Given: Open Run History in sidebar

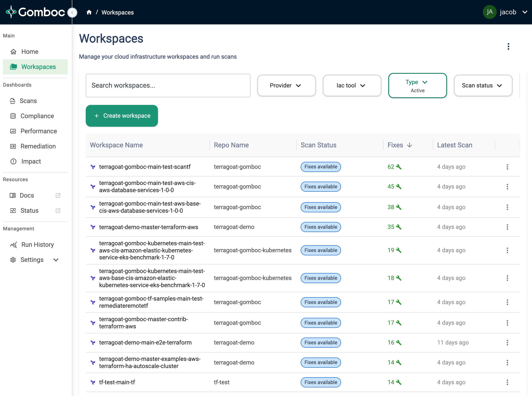Looking at the screenshot, I should point(37,244).
